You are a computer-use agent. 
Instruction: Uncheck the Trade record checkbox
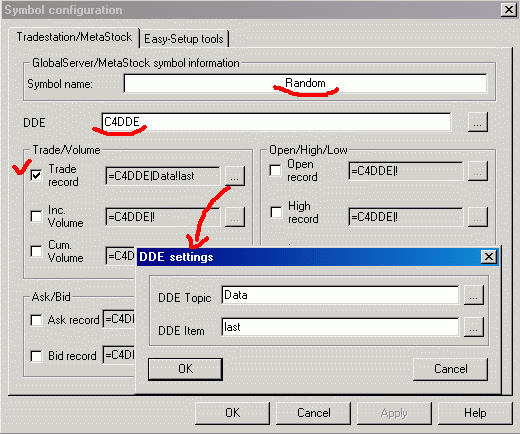(36, 176)
